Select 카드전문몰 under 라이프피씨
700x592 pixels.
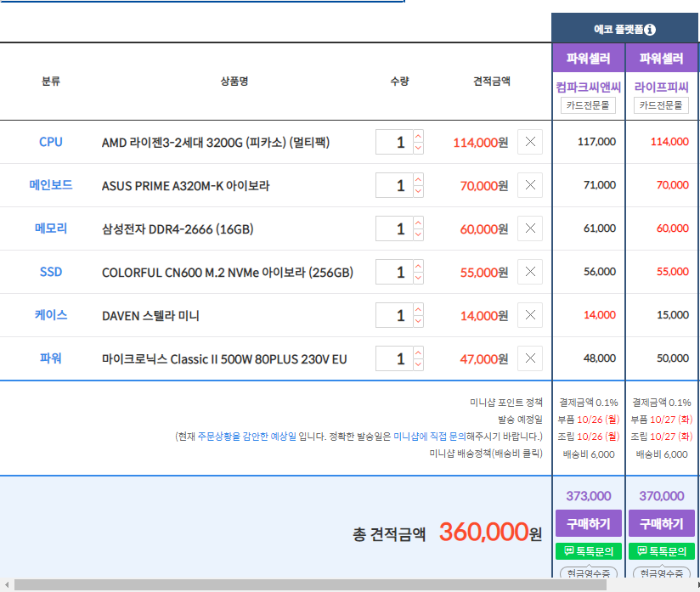(661, 105)
